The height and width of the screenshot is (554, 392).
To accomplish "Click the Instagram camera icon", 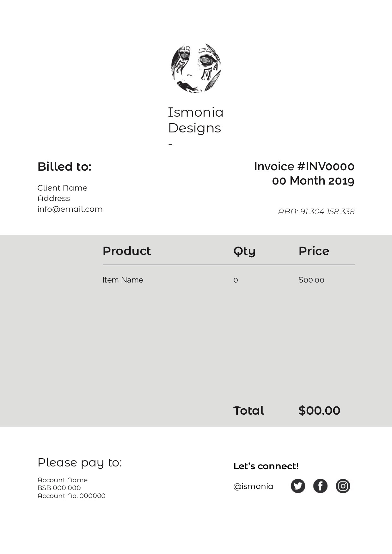I will click(x=343, y=486).
